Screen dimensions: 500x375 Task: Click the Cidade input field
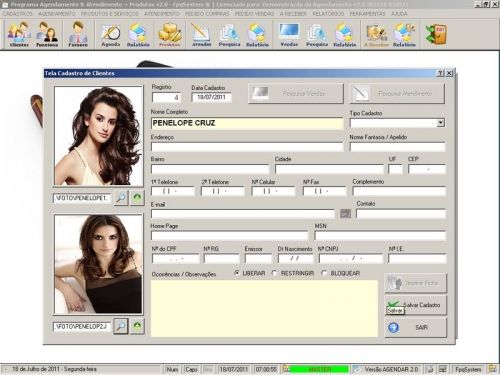[329, 169]
